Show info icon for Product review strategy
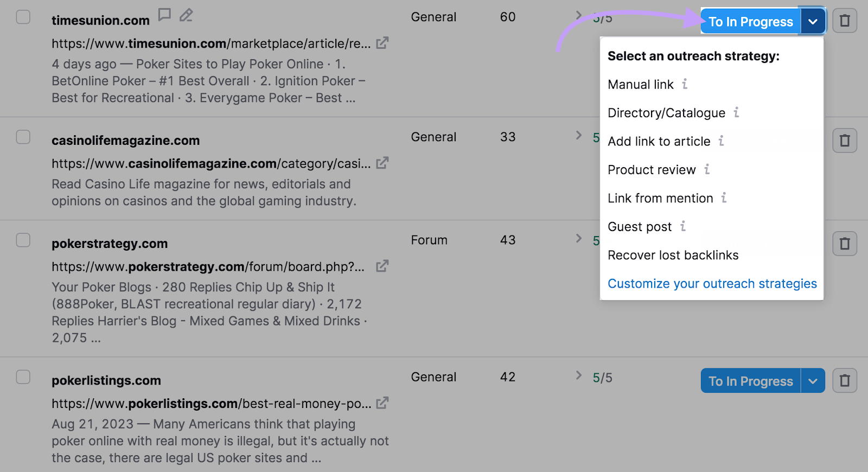This screenshot has height=472, width=868. click(707, 169)
